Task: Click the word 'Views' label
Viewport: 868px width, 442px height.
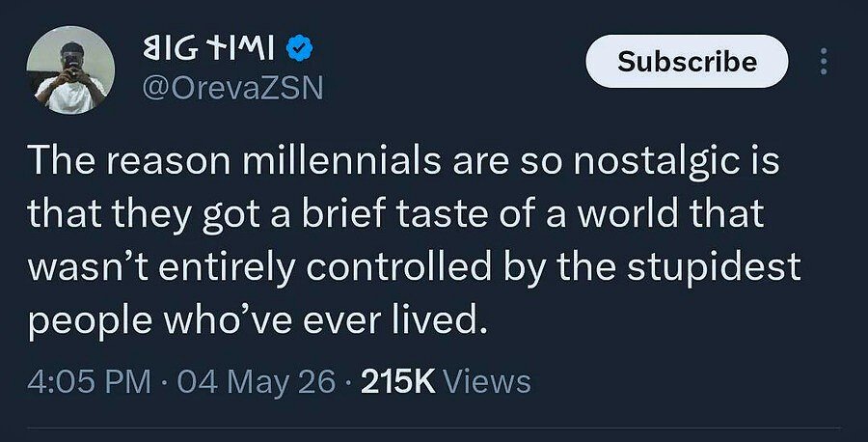Action: tap(488, 382)
